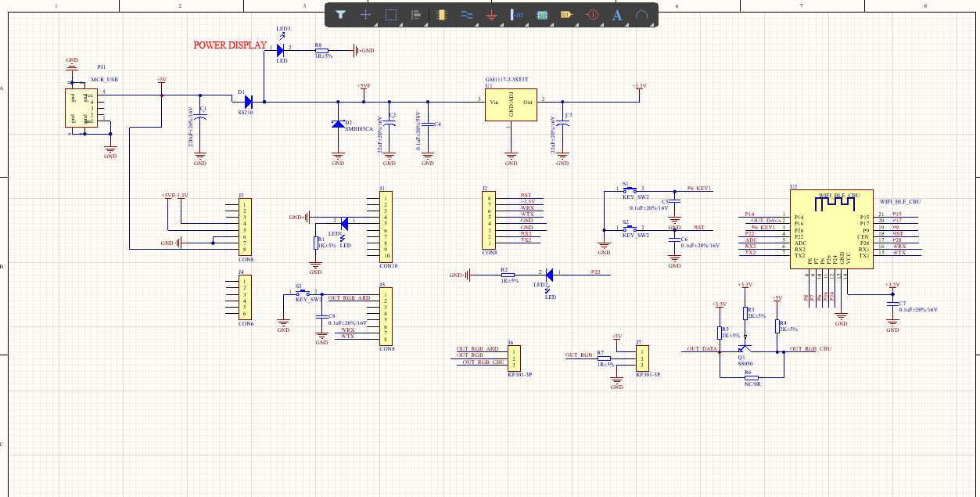The image size is (980, 497).
Task: Select the GM1117-3.3ST3T regulator U1 body
Action: (511, 105)
